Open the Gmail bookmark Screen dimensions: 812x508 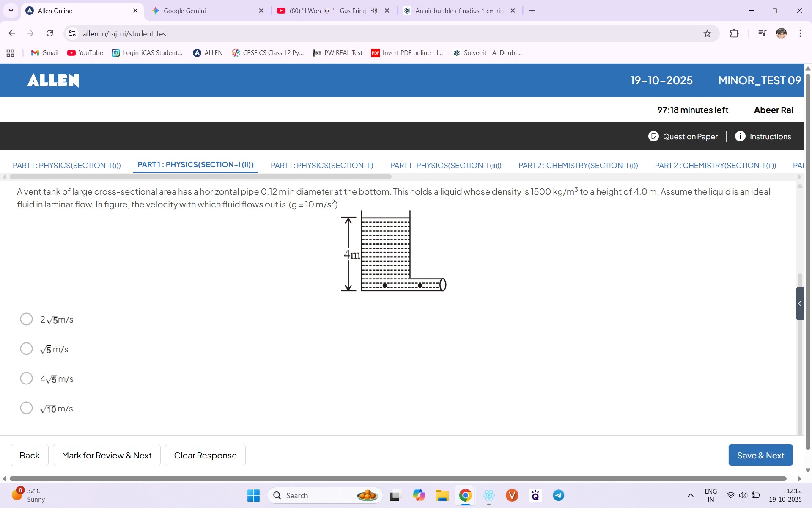coord(44,52)
